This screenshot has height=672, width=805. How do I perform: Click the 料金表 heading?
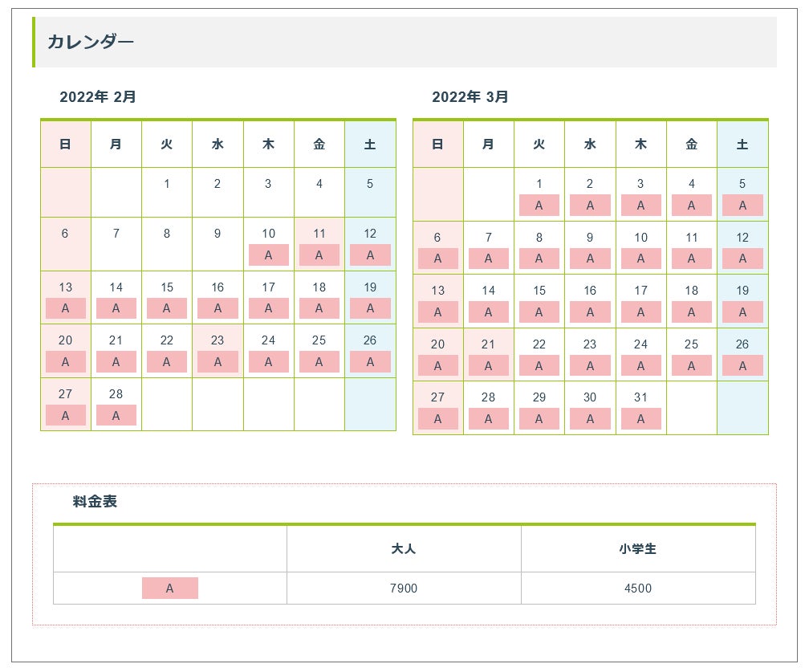[95, 502]
